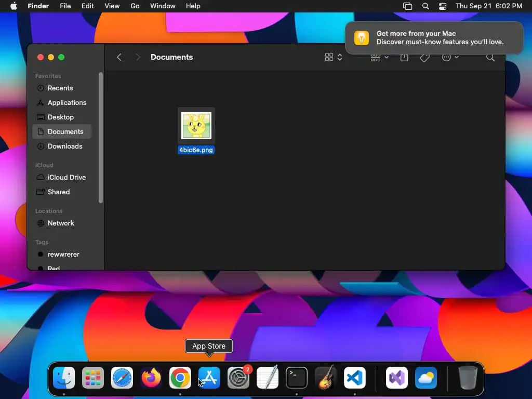Image resolution: width=532 pixels, height=399 pixels.
Task: Open Control Center in the menu bar
Action: (x=443, y=6)
